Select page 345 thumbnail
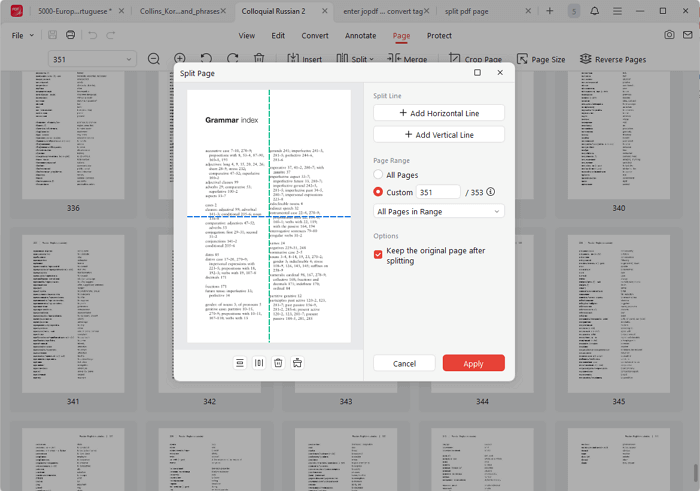Screen dimensions: 700x491 click(619, 314)
